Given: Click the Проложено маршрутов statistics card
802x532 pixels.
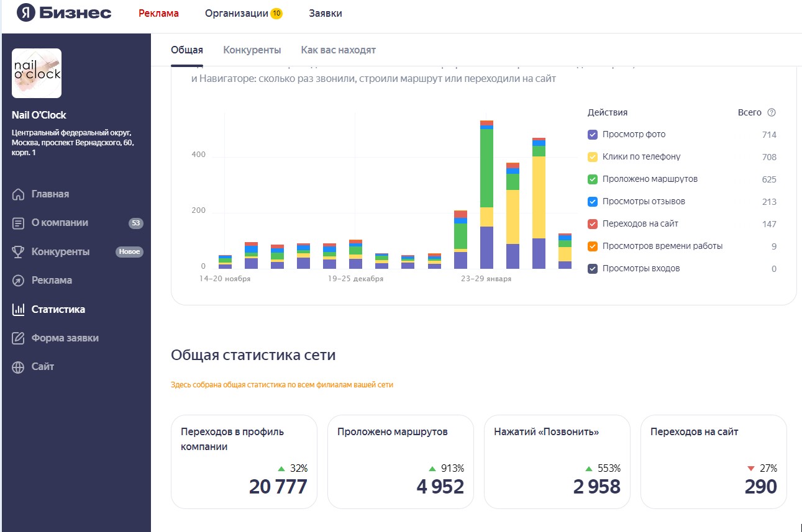Looking at the screenshot, I should tap(400, 462).
